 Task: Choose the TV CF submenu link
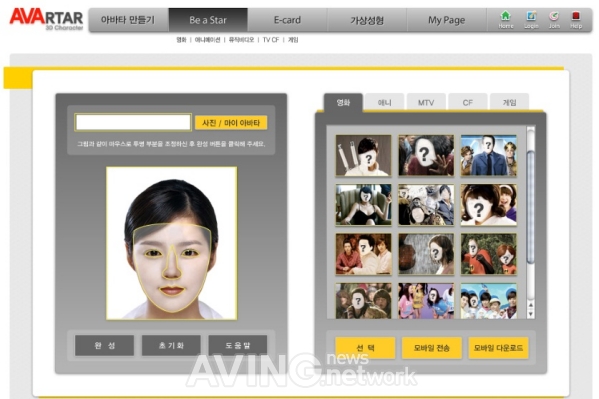[271, 40]
